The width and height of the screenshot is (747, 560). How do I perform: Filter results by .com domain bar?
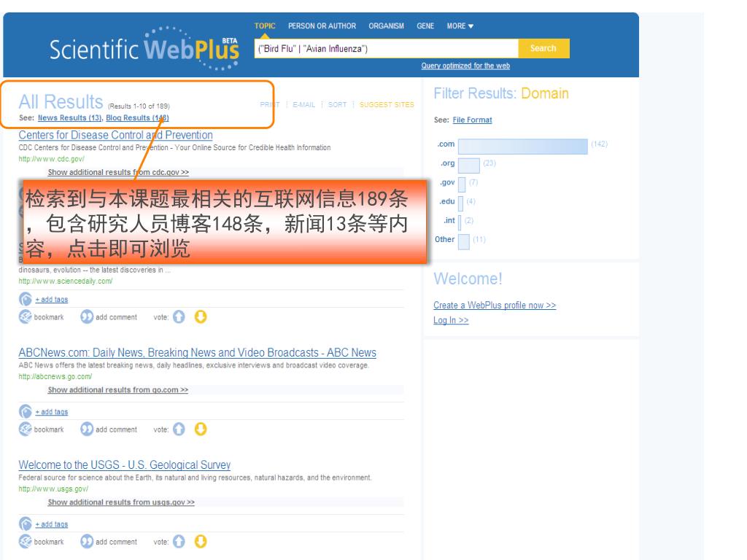point(522,146)
